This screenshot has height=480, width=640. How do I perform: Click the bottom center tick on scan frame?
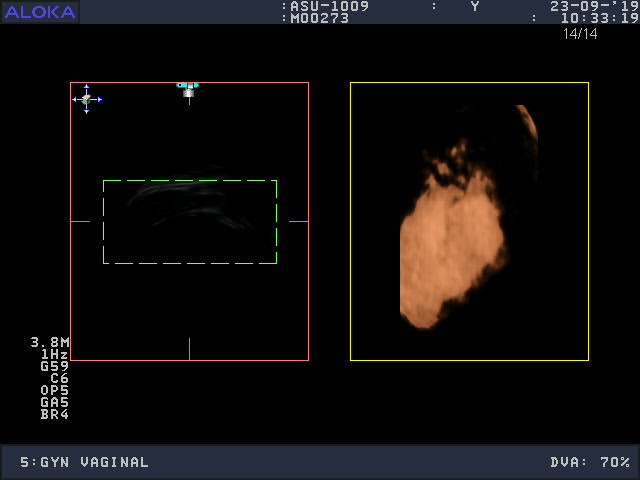pos(189,349)
